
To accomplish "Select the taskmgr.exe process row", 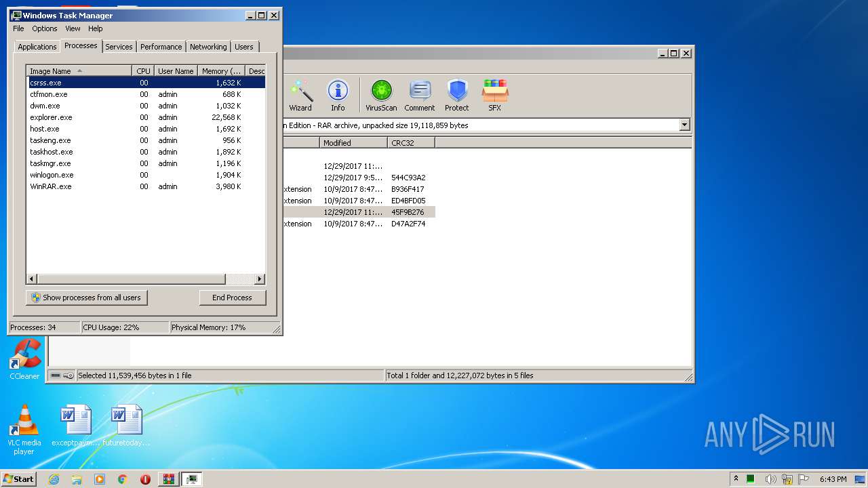I will (x=146, y=163).
